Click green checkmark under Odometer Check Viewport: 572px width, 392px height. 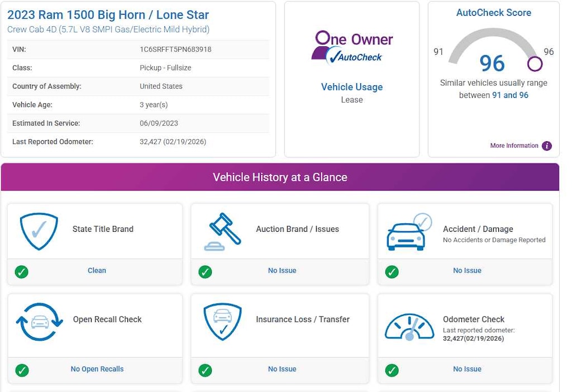pos(392,370)
